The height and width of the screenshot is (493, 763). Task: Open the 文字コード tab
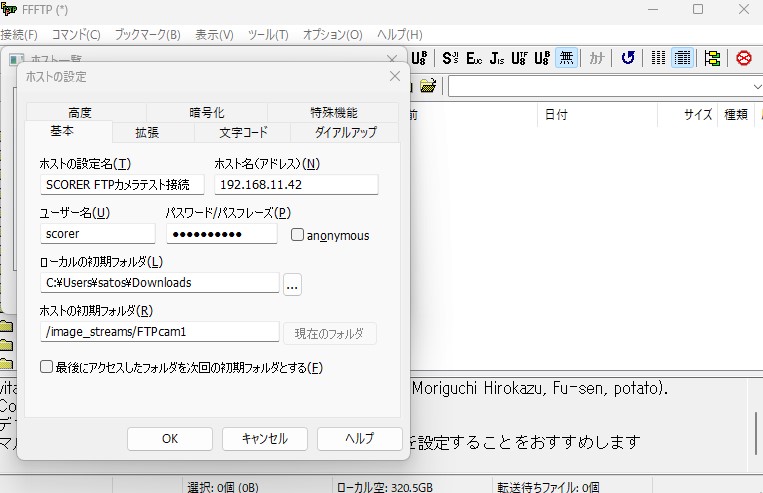(244, 132)
